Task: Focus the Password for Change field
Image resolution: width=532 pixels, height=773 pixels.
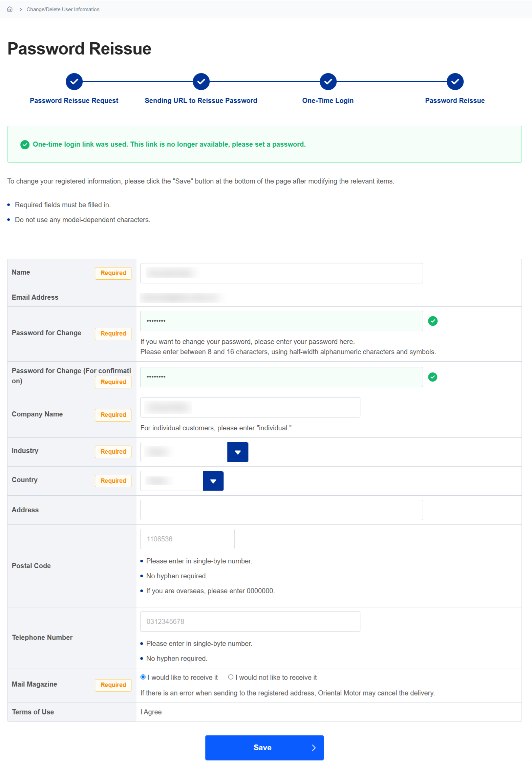Action: pyautogui.click(x=281, y=321)
